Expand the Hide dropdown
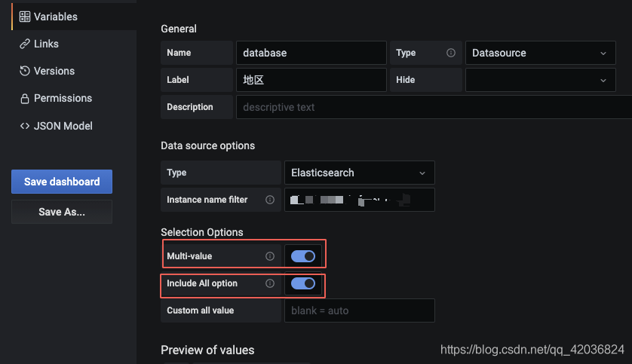The height and width of the screenshot is (364, 632). pos(540,80)
